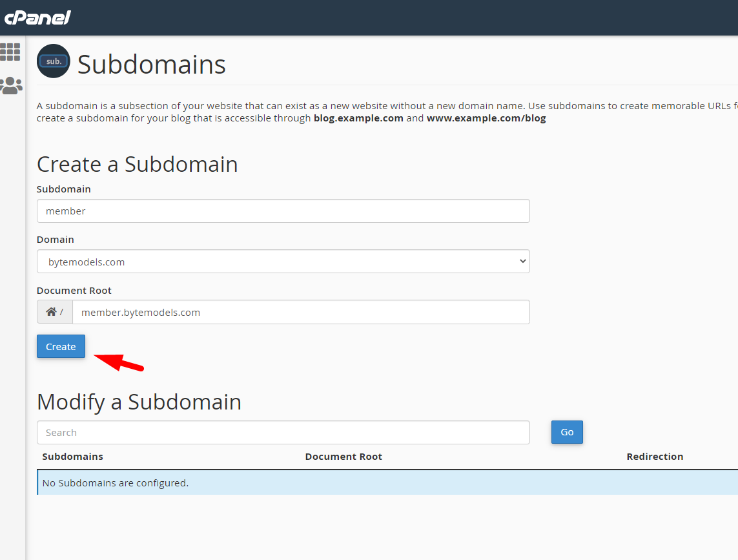738x560 pixels.
Task: Click the 'Subdomain' field label
Action: (64, 189)
